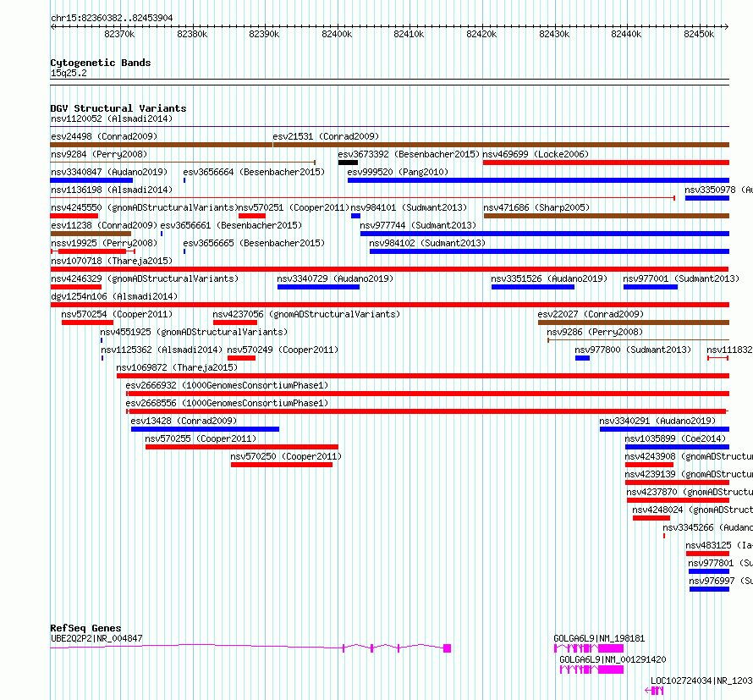This screenshot has height=700, width=753.
Task: Click the nsv1069872 (Thareja2015) label
Action: 177,367
